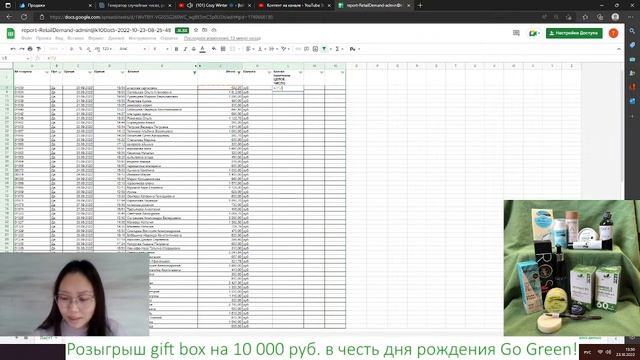640x360 pixels.
Task: Refresh the browser page
Action: pyautogui.click(x=24, y=17)
